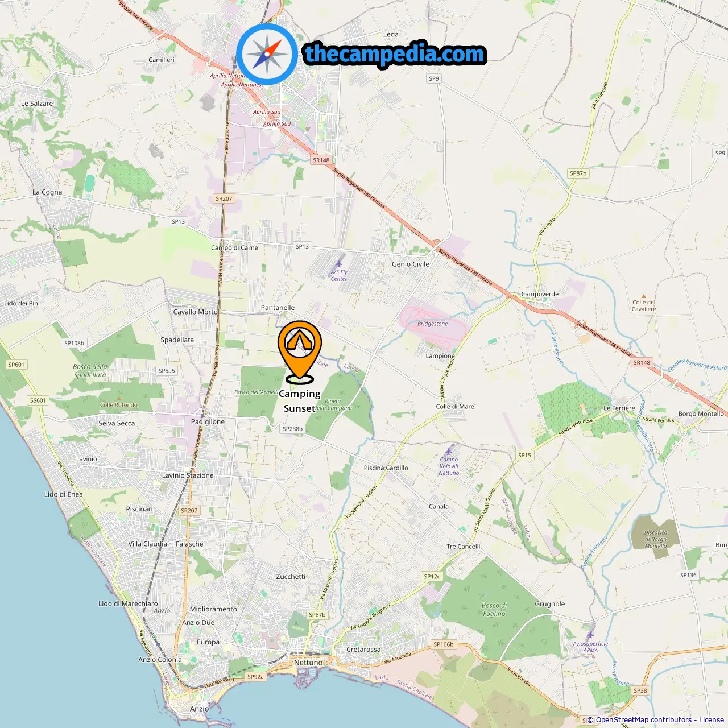Click the Campo Volo Ali Nettuno airplane icon
This screenshot has height=728, width=728.
point(449,451)
